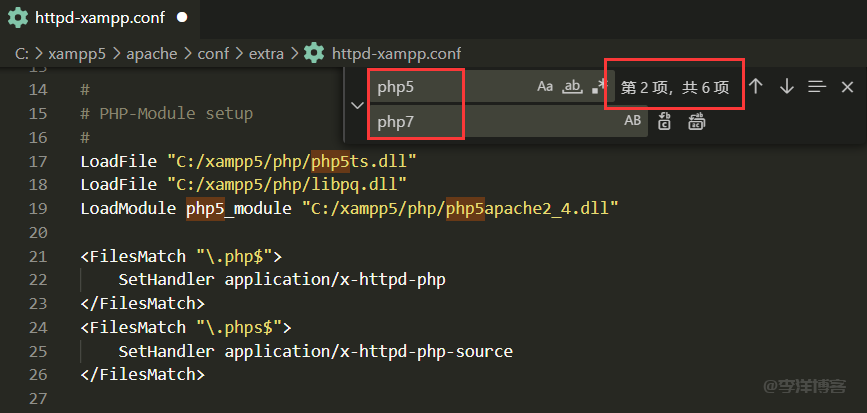Toggle Match Case in find box

(545, 87)
